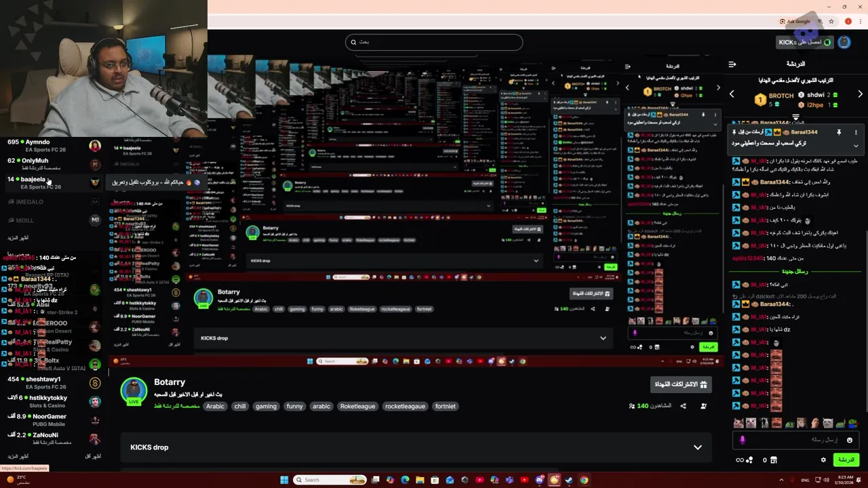Expand the KICKS drop section
The height and width of the screenshot is (488, 868).
pos(697,447)
